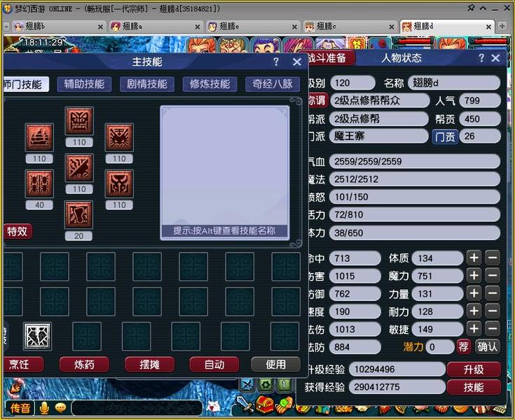Image resolution: width=515 pixels, height=420 pixels.
Task: Pin the game window with pushpin icon
Action: [x=471, y=8]
